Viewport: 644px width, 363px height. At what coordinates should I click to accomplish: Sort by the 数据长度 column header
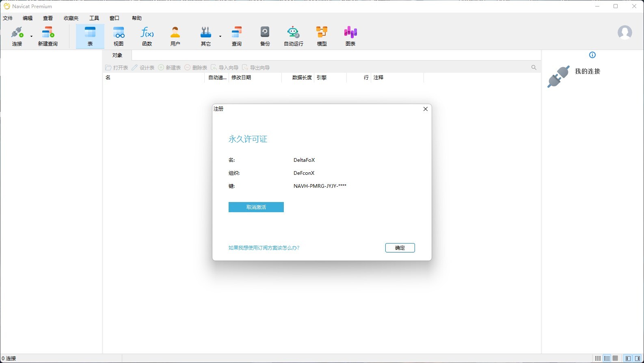[298, 78]
